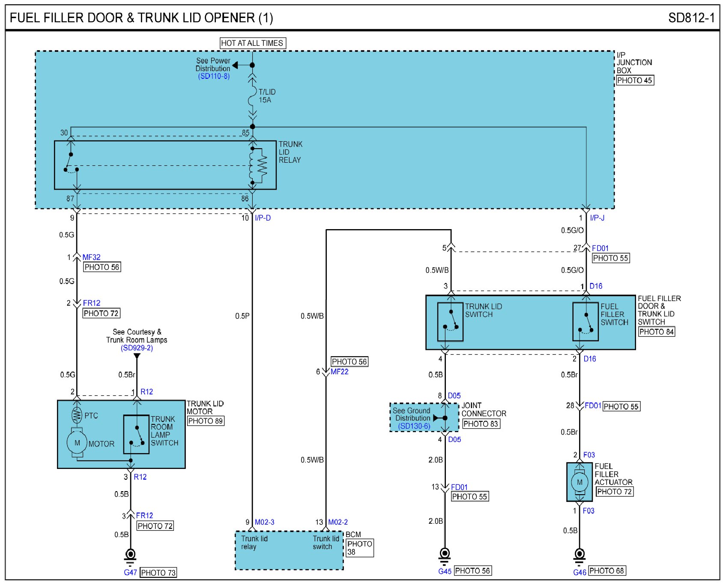This screenshot has width=726, height=588.
Task: Open the SD929-2 trunk room lamps link
Action: (137, 348)
